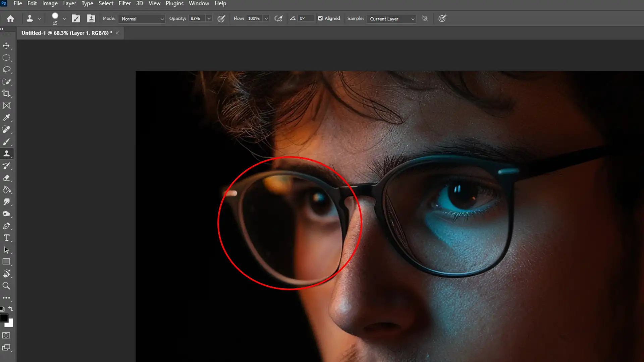
Task: Toggle the Aligned checkbox
Action: pyautogui.click(x=320, y=18)
